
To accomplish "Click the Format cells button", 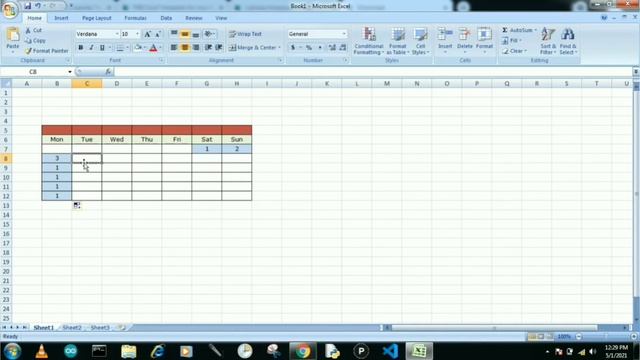I will pyautogui.click(x=484, y=40).
